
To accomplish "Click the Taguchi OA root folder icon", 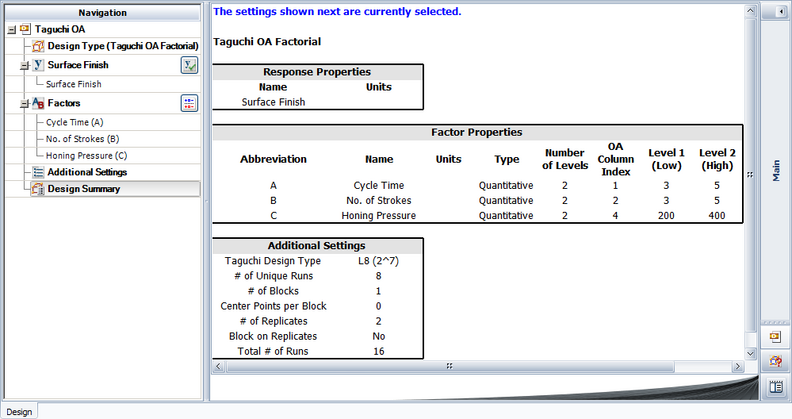I will (25, 29).
